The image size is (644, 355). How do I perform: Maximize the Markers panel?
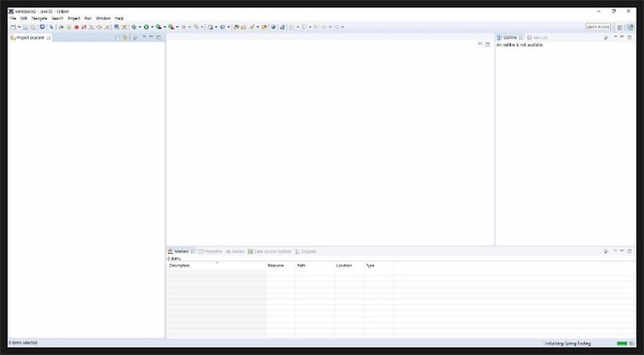[630, 251]
